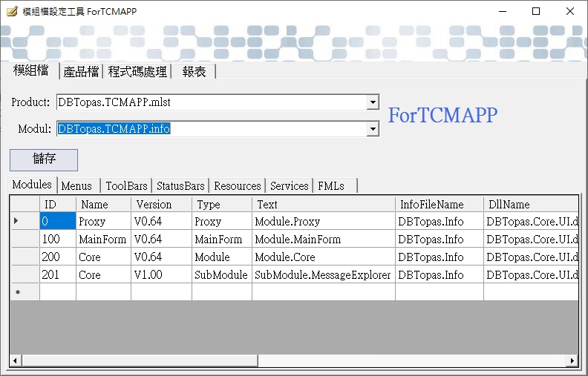Show the StatusBars sub-tab
The height and width of the screenshot is (376, 588).
click(180, 185)
